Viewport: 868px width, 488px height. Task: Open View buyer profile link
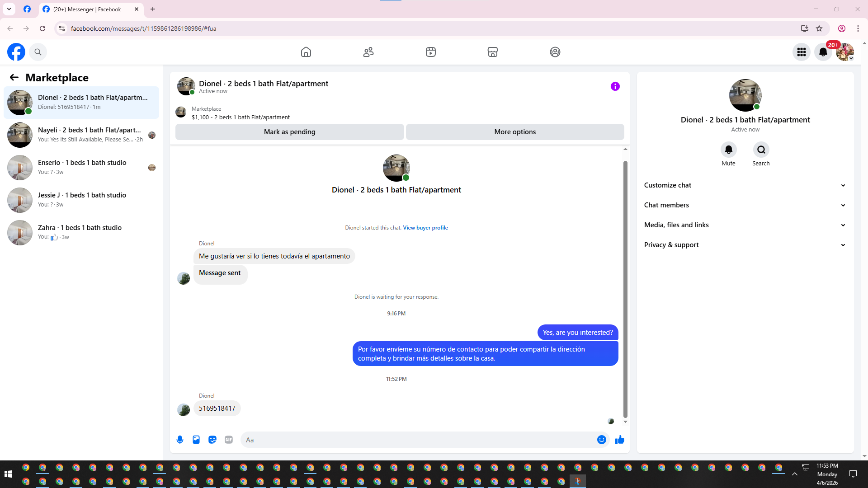(x=425, y=228)
